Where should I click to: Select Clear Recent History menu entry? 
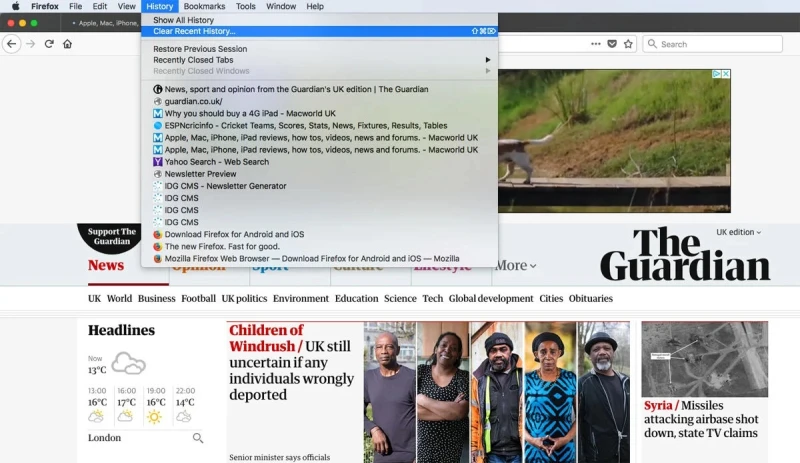195,31
